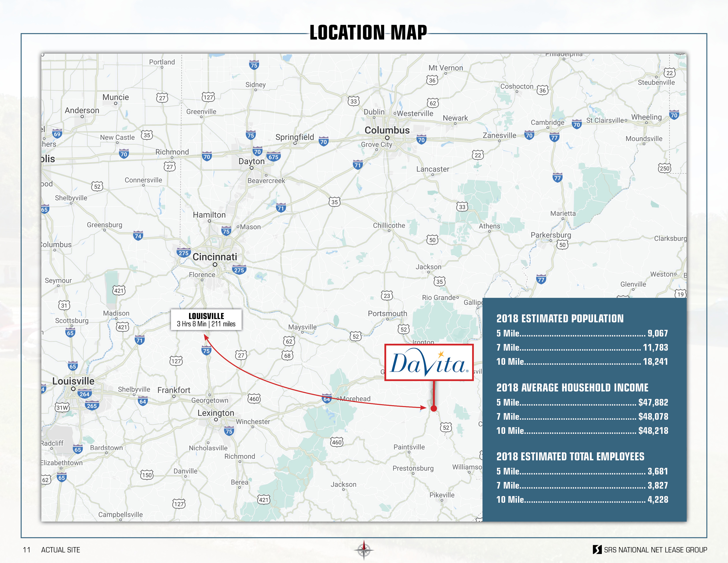Screen dimensions: 728x563
Task: Click the Elizabethtown town label
Action: click(x=62, y=463)
